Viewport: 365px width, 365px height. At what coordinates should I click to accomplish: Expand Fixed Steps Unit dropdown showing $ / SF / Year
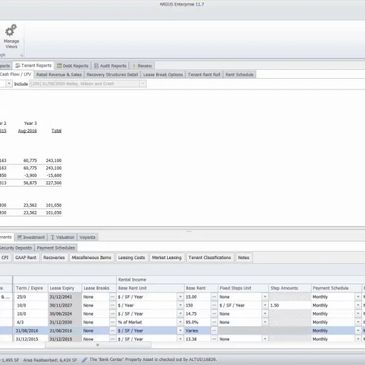point(265,305)
